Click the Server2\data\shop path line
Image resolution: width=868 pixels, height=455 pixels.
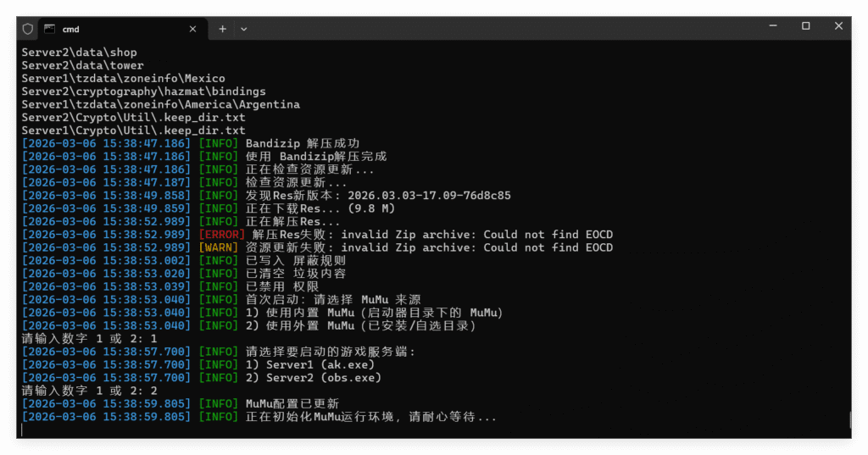tap(79, 53)
